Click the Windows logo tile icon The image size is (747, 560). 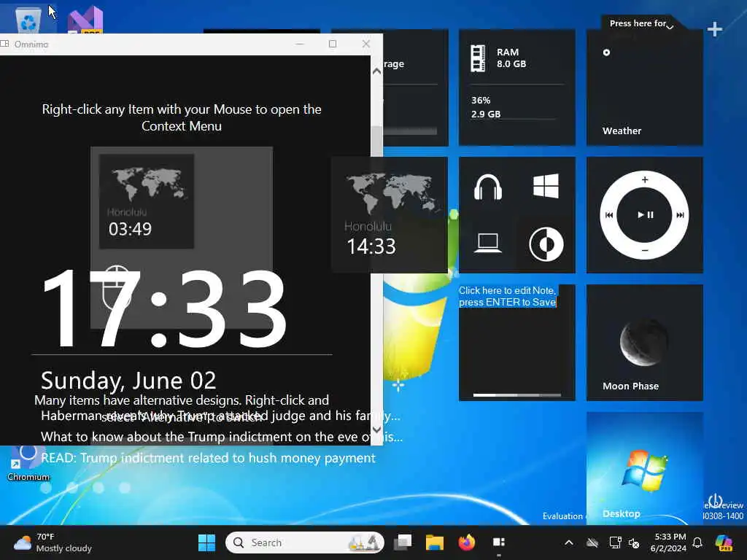pyautogui.click(x=546, y=186)
